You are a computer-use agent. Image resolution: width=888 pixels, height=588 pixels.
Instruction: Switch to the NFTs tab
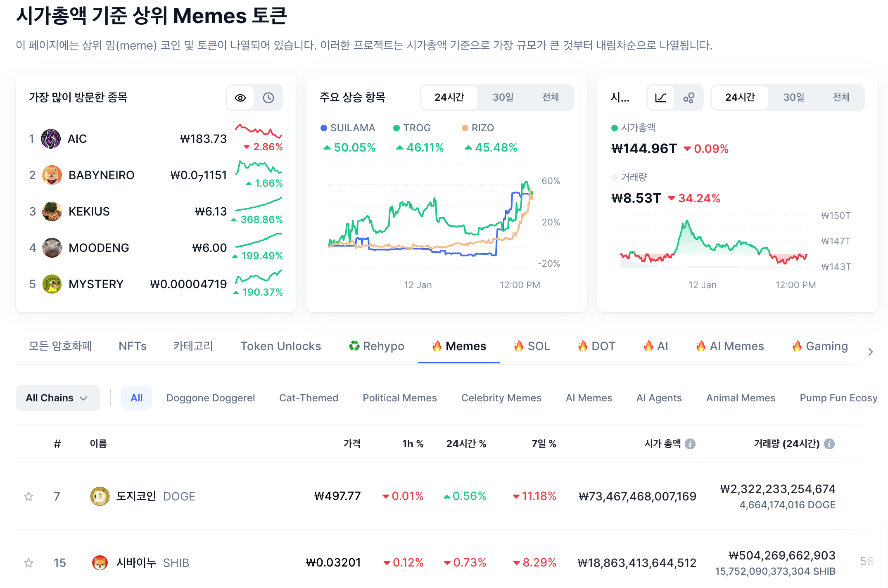pos(132,346)
